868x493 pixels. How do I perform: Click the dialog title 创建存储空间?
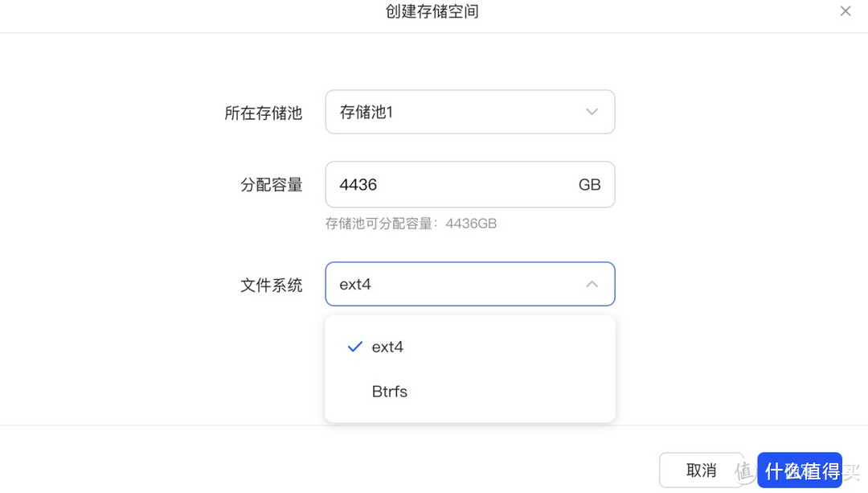432,11
